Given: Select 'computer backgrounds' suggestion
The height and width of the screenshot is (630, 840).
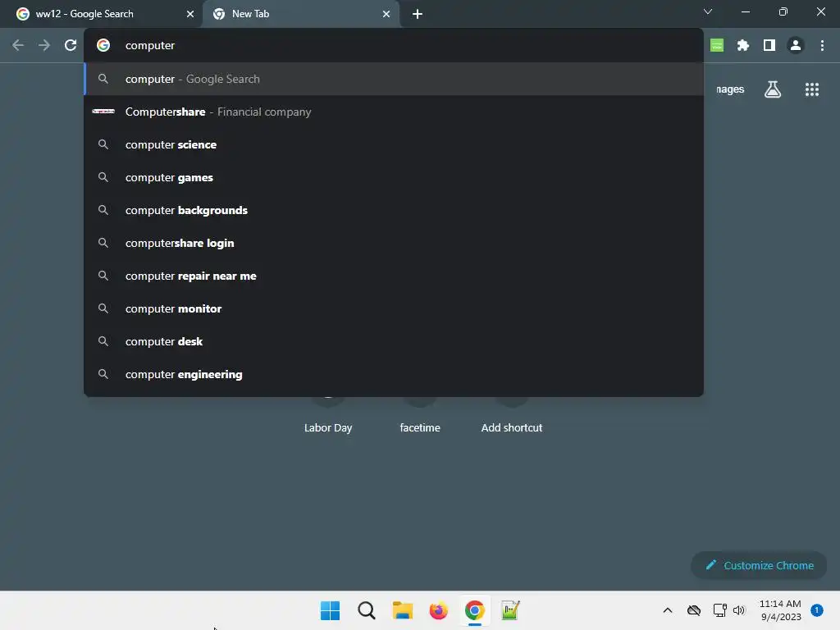Looking at the screenshot, I should tap(394, 210).
